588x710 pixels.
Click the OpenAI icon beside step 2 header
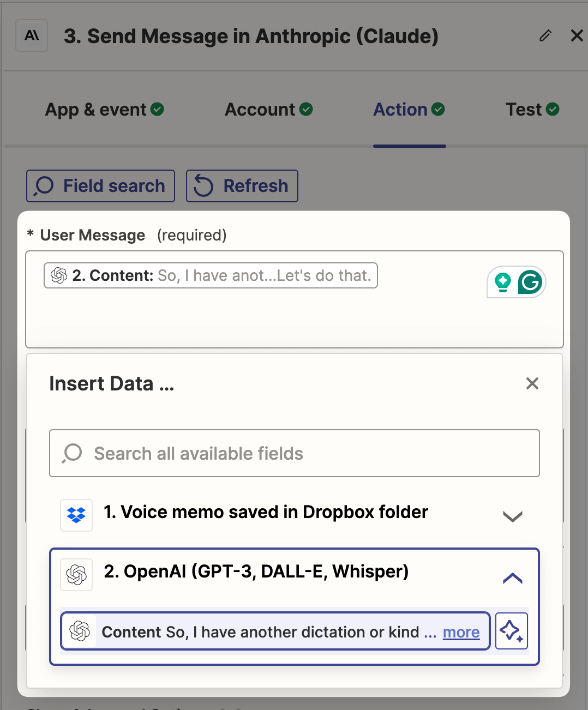76,575
